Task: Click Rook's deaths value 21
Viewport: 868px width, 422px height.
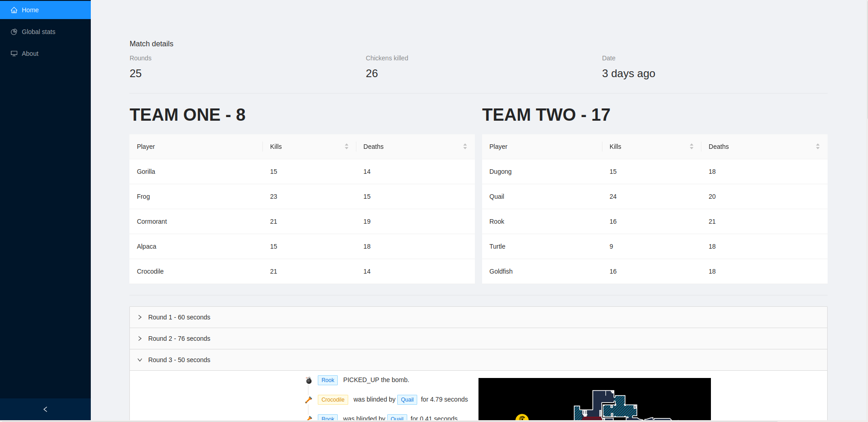Action: click(712, 221)
